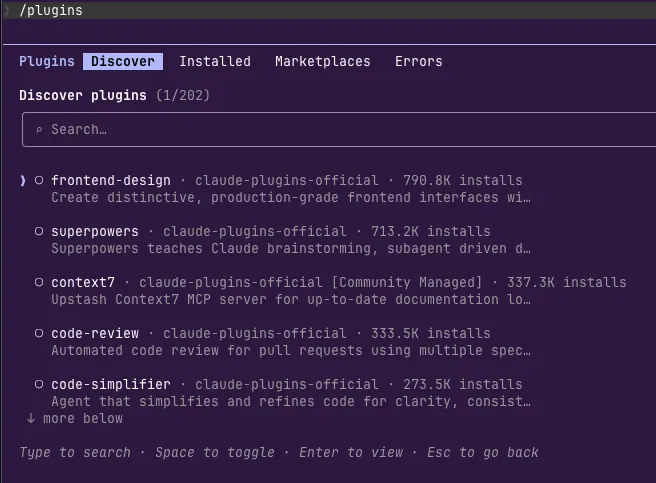Image resolution: width=656 pixels, height=483 pixels.
Task: Toggle the superpowers plugin circle
Action: [x=39, y=231]
